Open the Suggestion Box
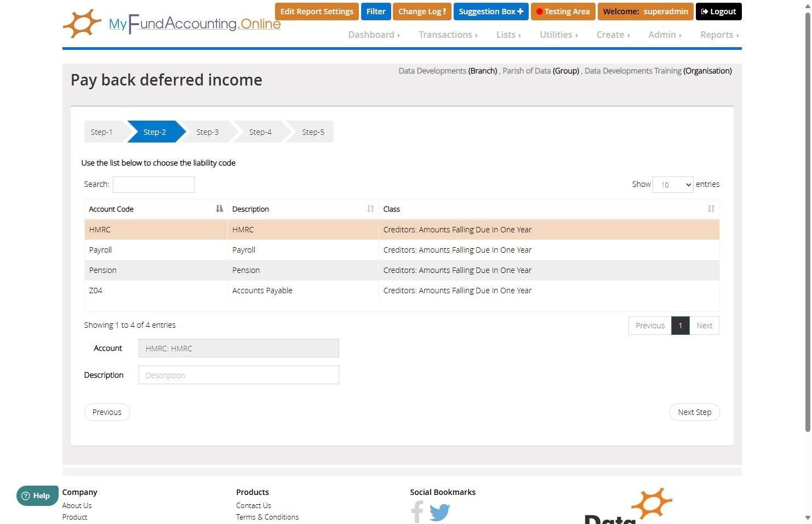The height and width of the screenshot is (524, 812). pos(491,12)
